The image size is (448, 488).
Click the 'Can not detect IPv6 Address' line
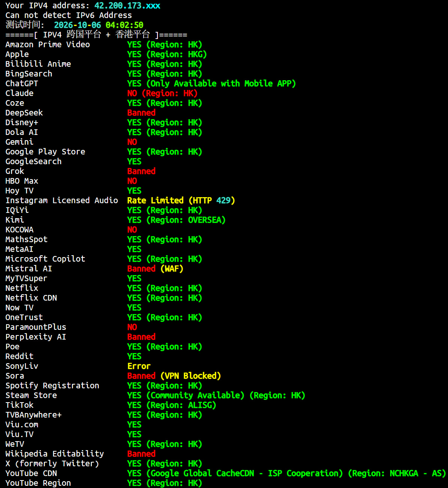(69, 15)
